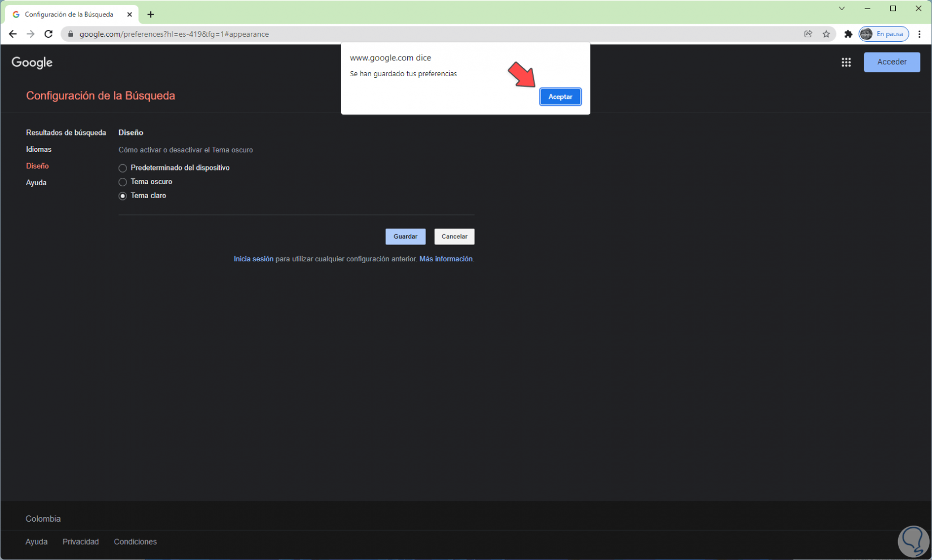This screenshot has height=560, width=932.
Task: Select the Tema oscuro radio option
Action: click(123, 182)
